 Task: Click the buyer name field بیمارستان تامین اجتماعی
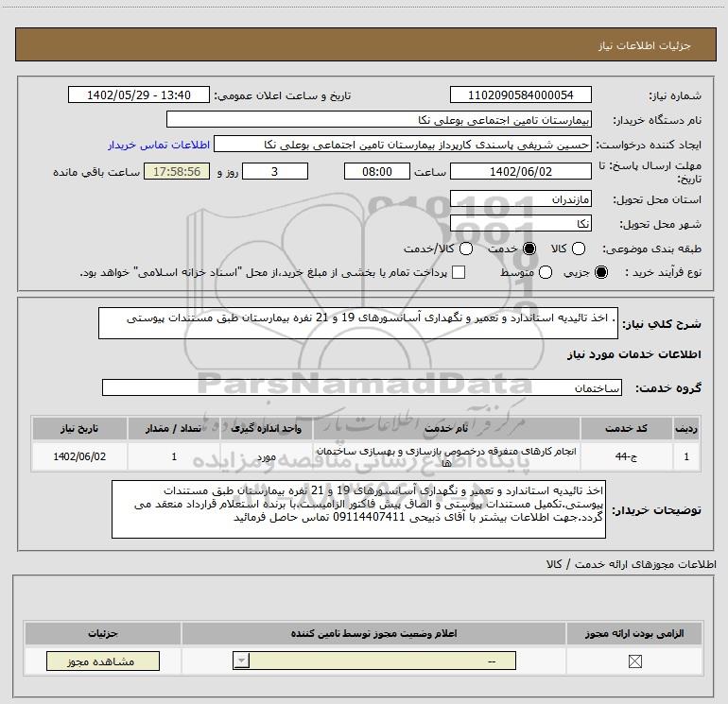coord(379,120)
